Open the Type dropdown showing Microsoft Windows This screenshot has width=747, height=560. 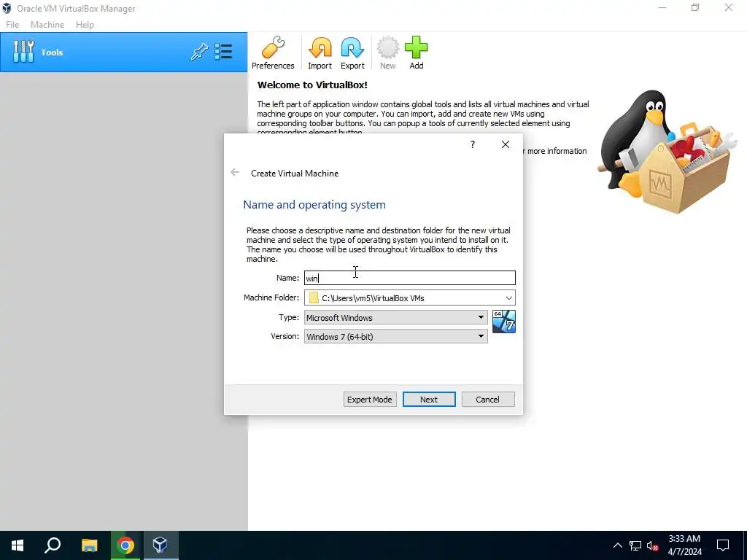(396, 318)
